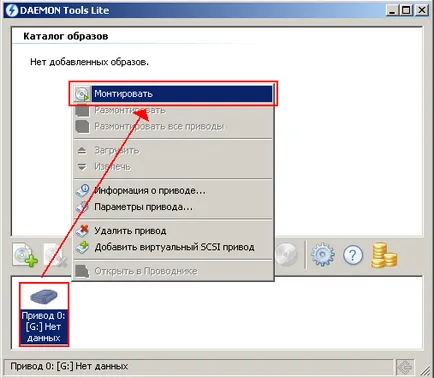Click the status bar arrow icon
The width and height of the screenshot is (434, 378).
click(405, 367)
